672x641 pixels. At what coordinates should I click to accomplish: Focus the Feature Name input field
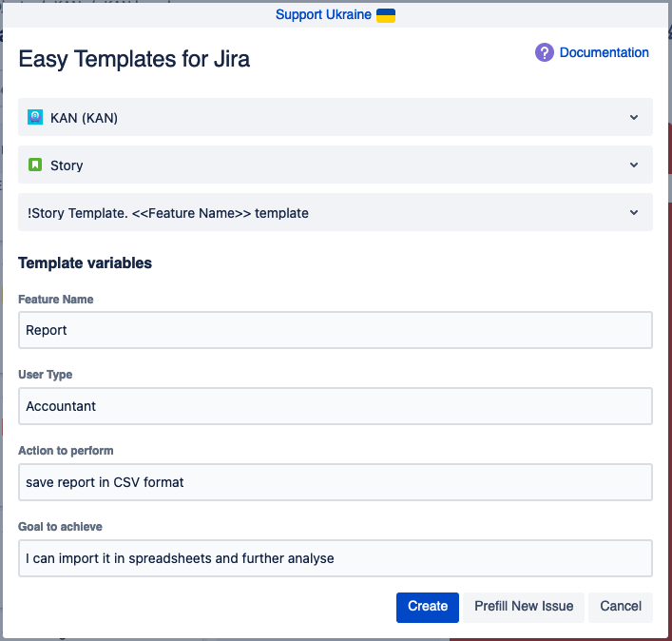pyautogui.click(x=336, y=330)
